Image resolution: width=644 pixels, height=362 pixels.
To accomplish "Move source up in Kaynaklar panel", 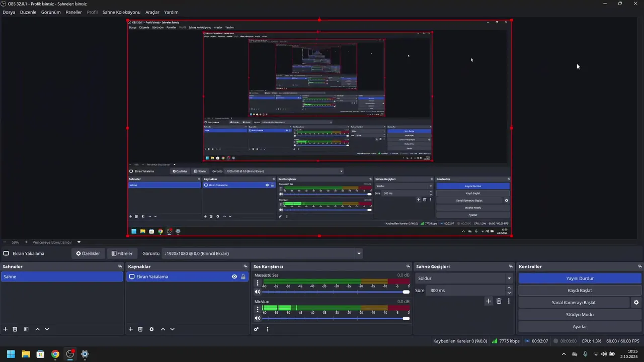I will pyautogui.click(x=163, y=329).
